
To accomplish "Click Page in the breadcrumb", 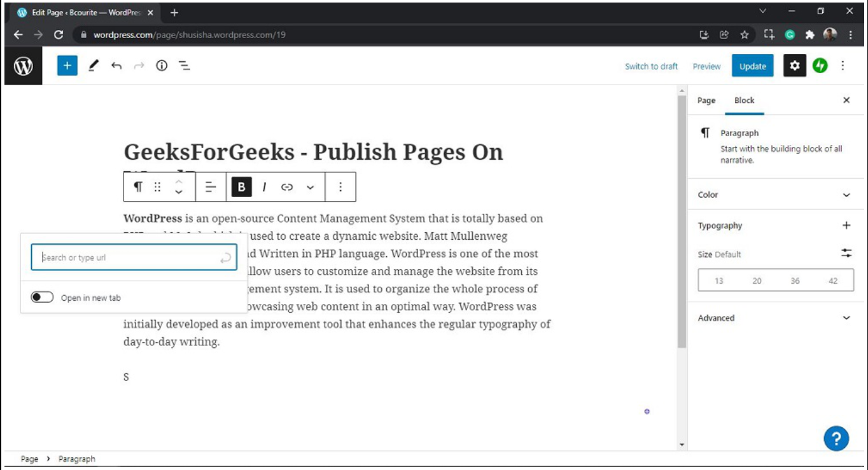I will (29, 459).
